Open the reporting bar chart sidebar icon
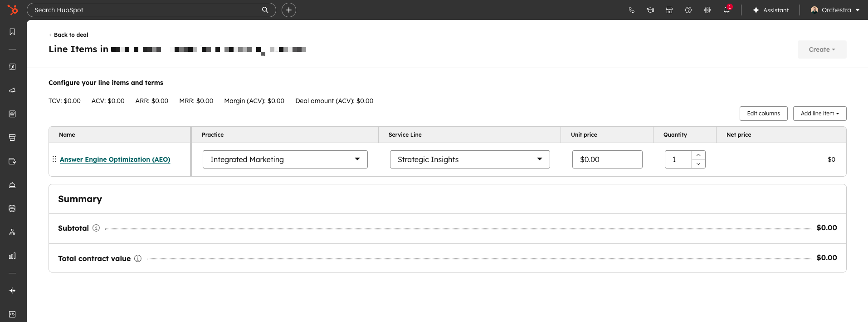 pos(12,256)
